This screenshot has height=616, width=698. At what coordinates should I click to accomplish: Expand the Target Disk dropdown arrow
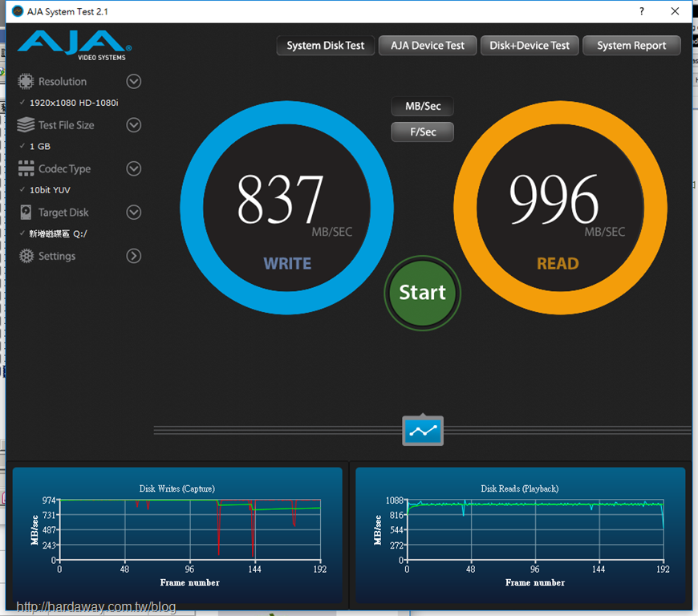(x=133, y=213)
